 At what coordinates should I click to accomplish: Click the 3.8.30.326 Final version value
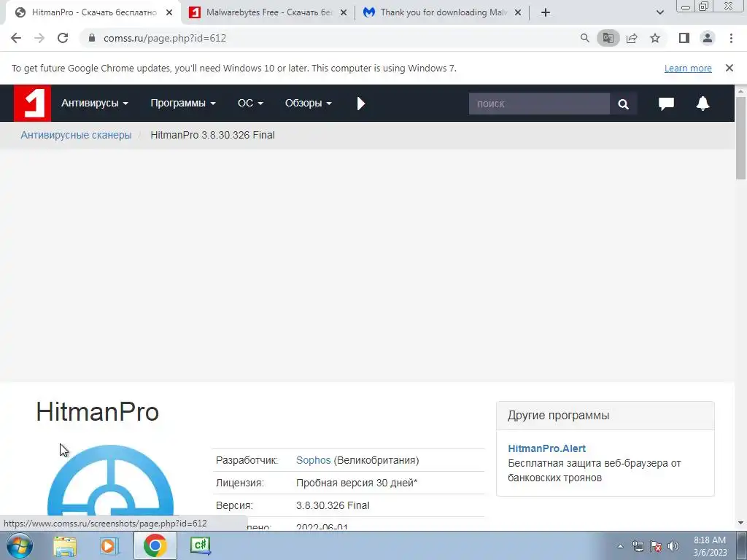pyautogui.click(x=333, y=506)
